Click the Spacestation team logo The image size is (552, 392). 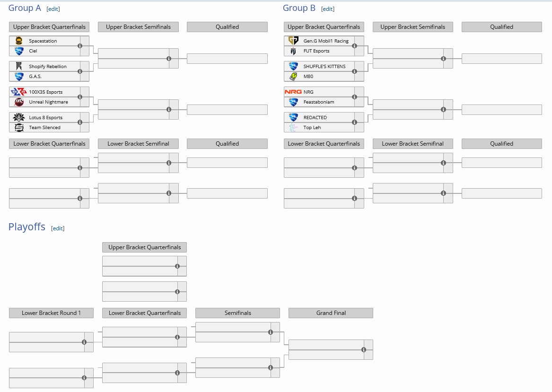(x=19, y=41)
